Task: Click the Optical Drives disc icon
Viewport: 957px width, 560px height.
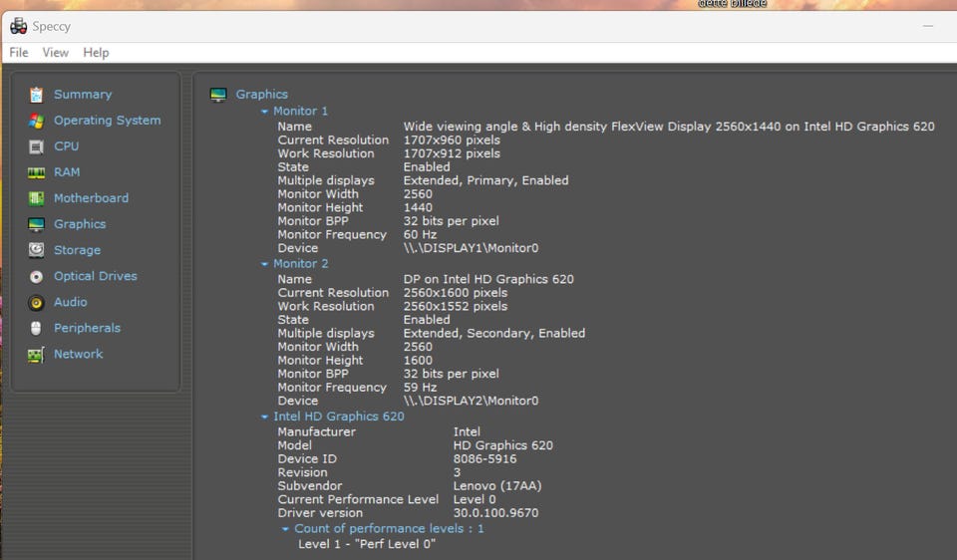Action: click(x=36, y=277)
